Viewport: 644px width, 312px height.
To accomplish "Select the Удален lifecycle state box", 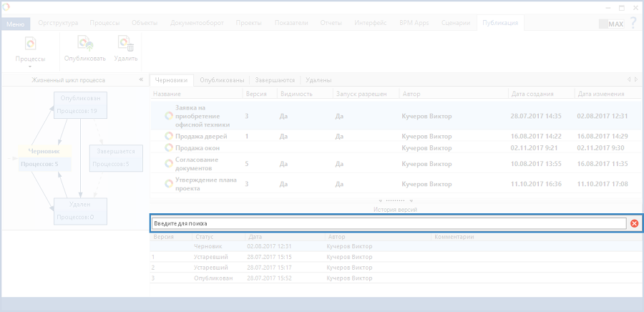I will 80,210.
